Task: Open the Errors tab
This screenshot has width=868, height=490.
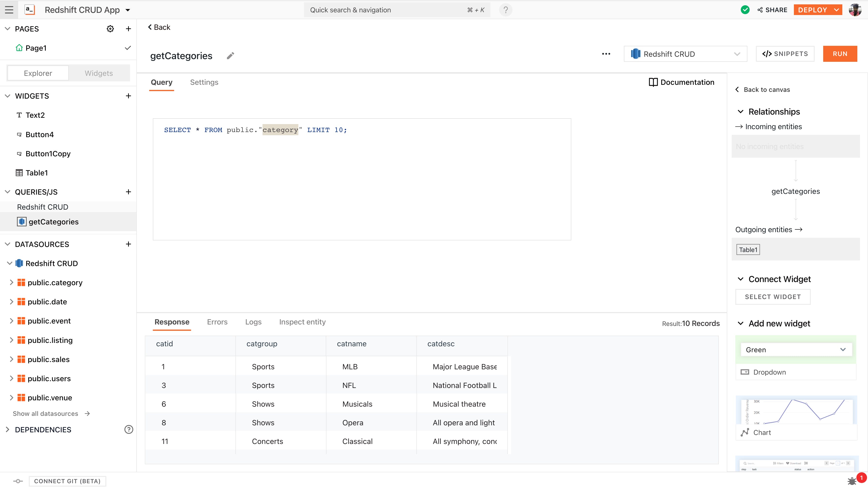Action: [217, 322]
